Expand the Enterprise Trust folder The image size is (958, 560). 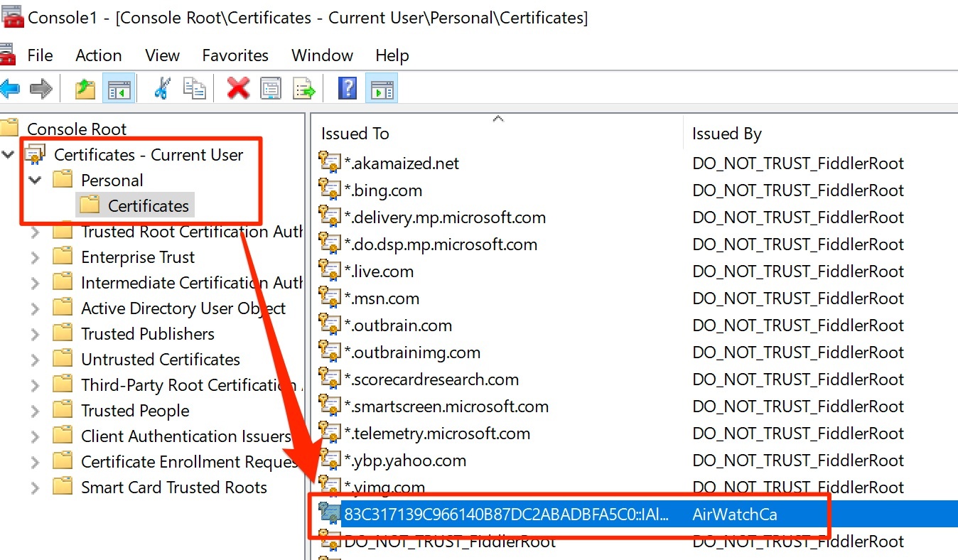[35, 257]
